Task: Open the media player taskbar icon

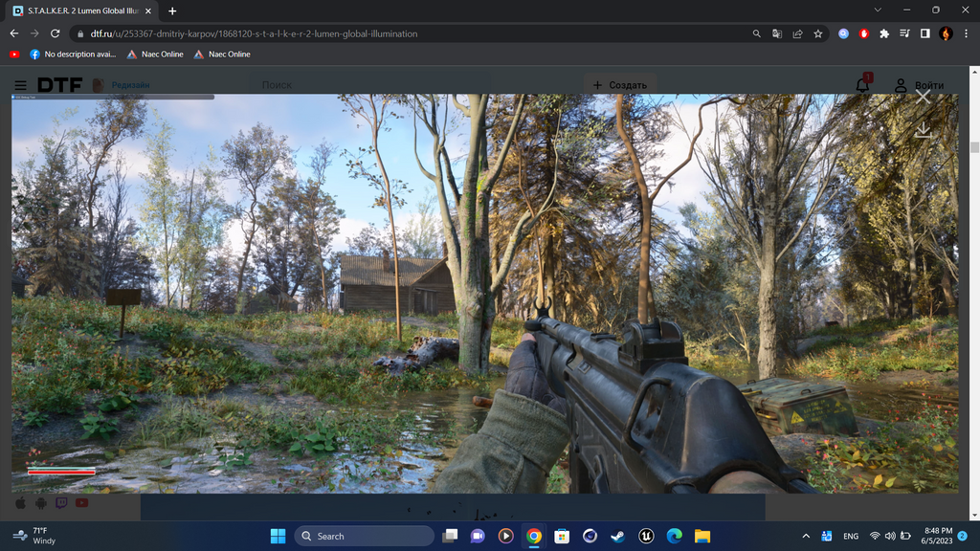Action: (505, 536)
